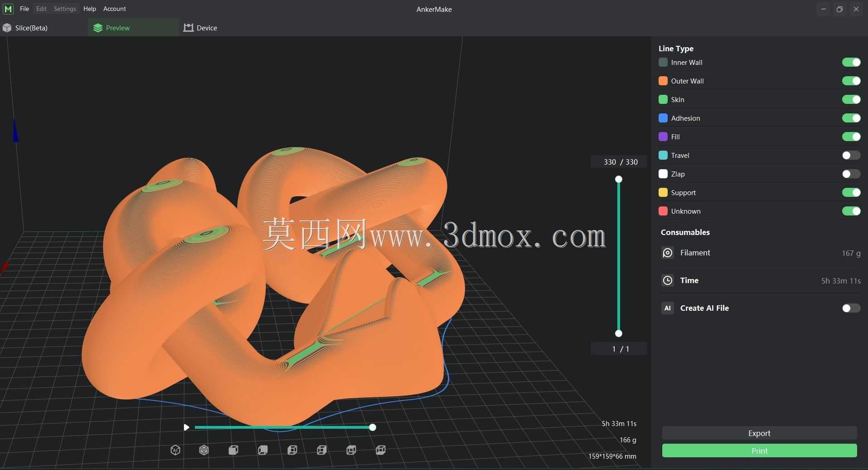Select the right view cube icon
The image size is (868, 470).
point(322,450)
